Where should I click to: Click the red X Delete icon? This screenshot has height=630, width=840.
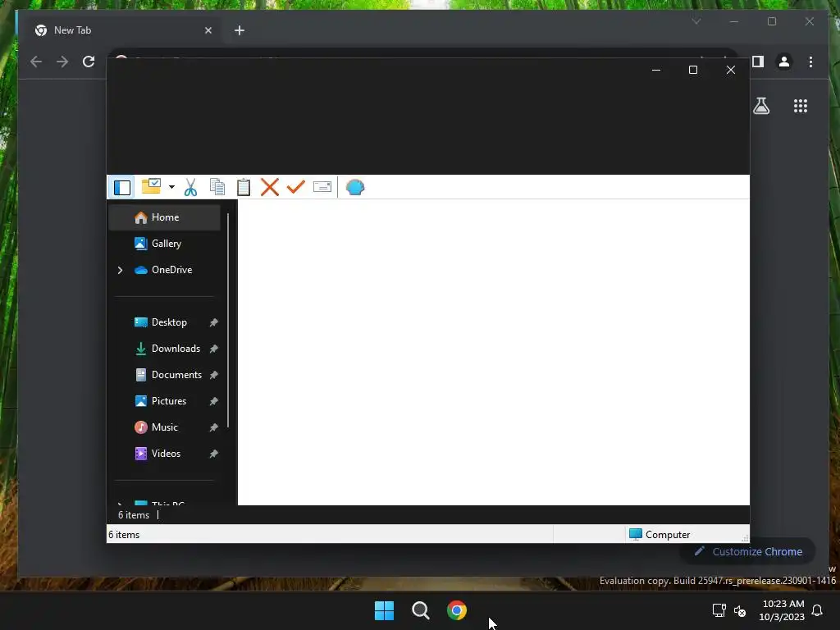click(x=269, y=187)
